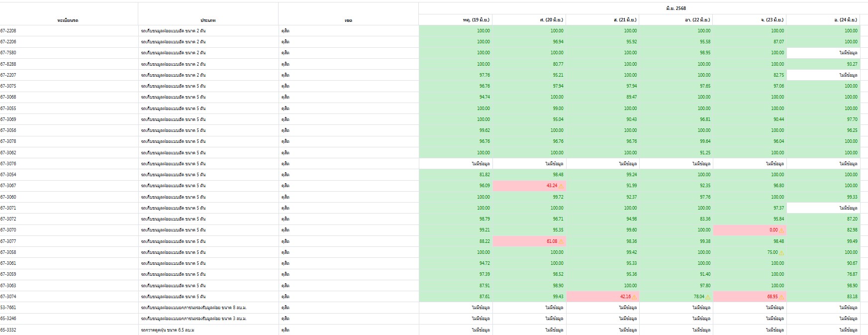Select the อ. (24 มิ.ย.) column header

click(x=845, y=20)
